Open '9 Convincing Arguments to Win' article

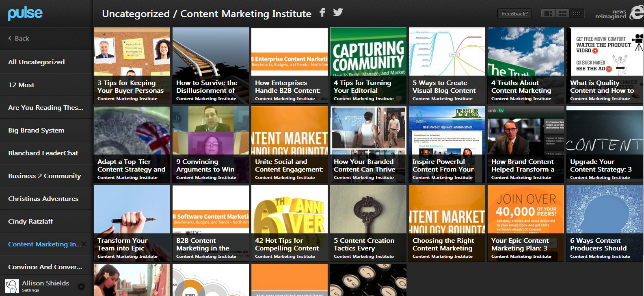pos(210,144)
